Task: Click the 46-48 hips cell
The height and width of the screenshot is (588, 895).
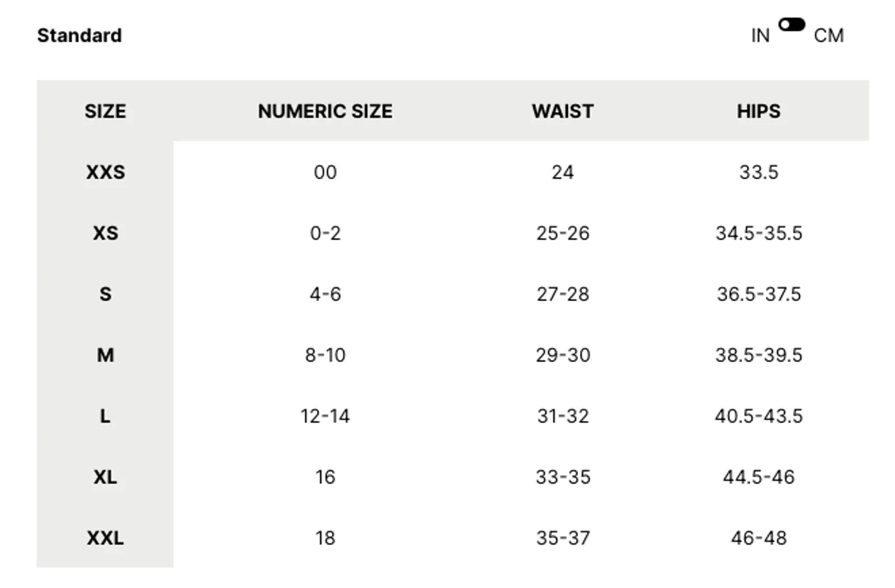Action: (x=759, y=538)
